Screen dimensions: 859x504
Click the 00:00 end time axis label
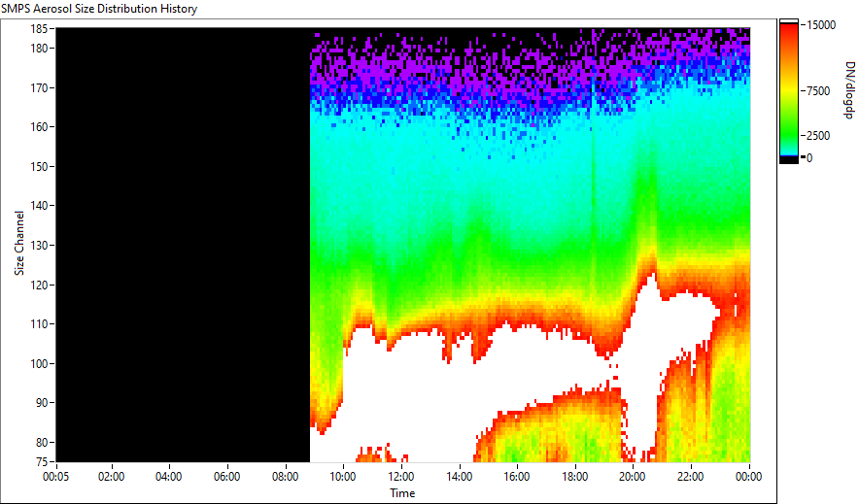click(x=748, y=477)
